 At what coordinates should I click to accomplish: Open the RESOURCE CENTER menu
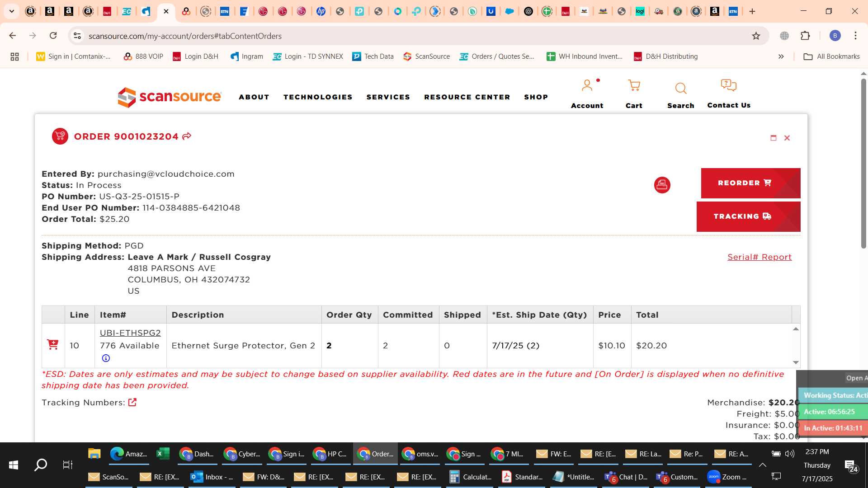point(467,97)
